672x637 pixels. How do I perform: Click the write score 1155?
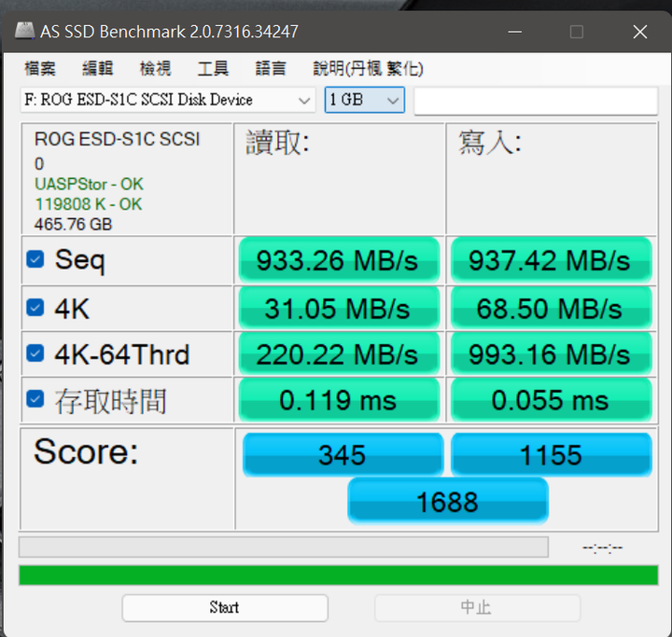(x=552, y=454)
